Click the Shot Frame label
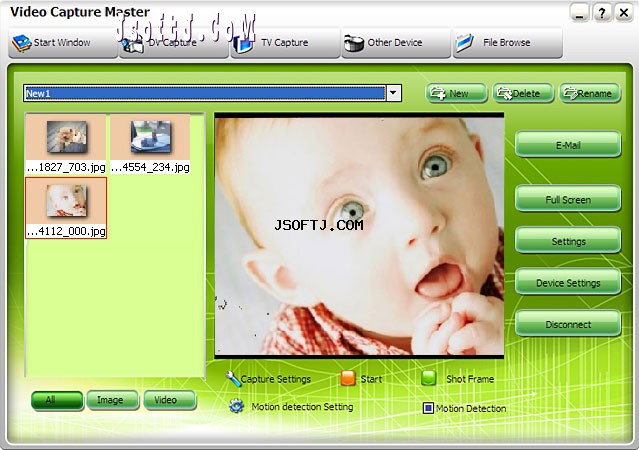The image size is (639, 450). 470,379
